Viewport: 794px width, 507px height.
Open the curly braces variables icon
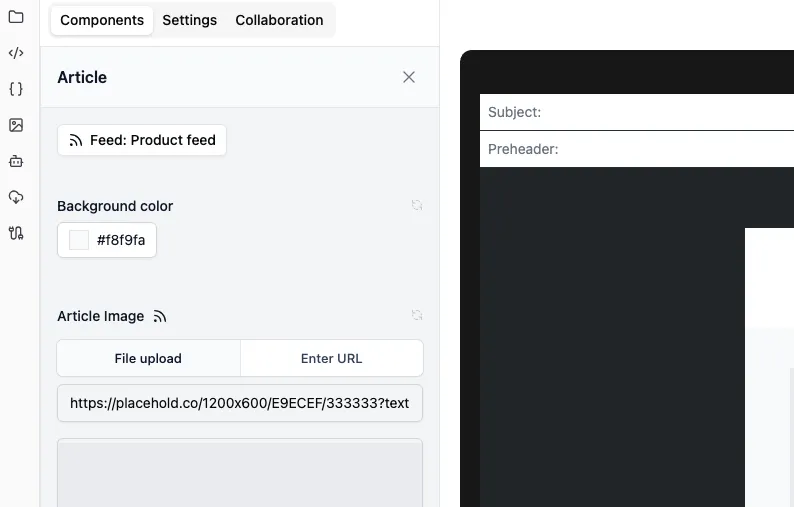[x=16, y=89]
